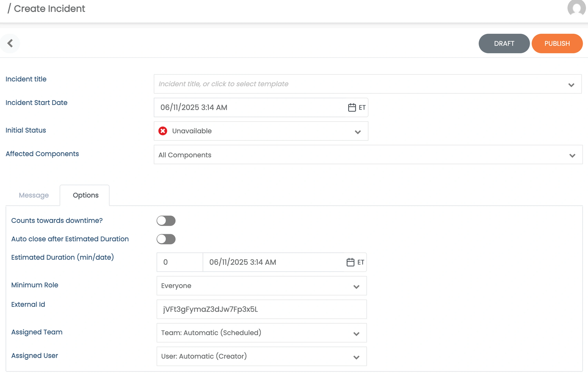Screen dimensions: 588x375
Task: Click chevron arrow on Assigned User
Action: (x=356, y=357)
